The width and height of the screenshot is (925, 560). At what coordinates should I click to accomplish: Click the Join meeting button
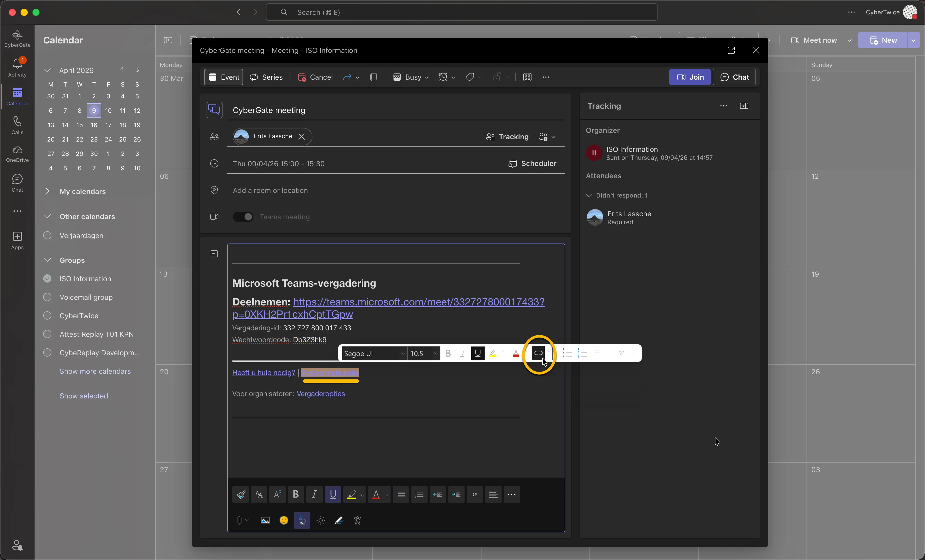pyautogui.click(x=690, y=77)
